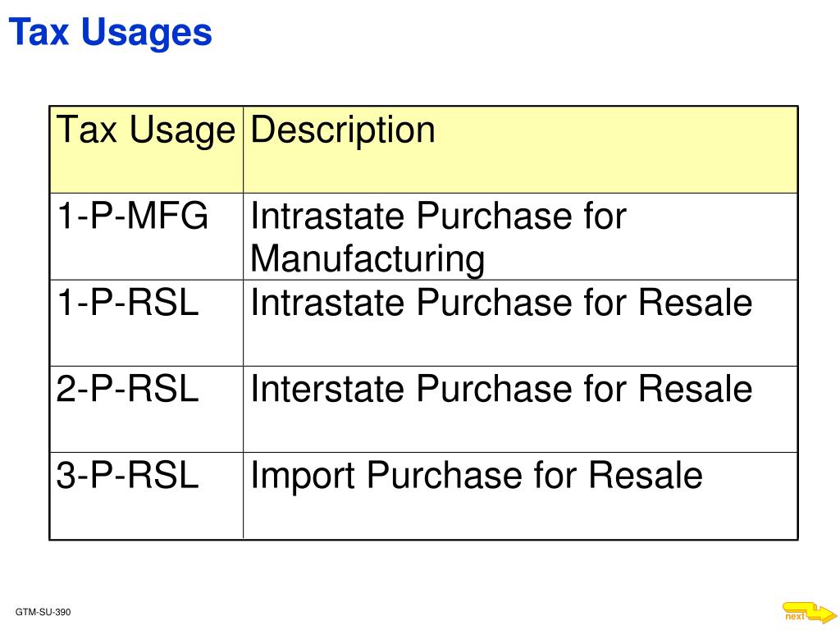Viewport: 840px width, 630px height.
Task: Select the 'Tax Usages' slide title
Action: point(111,33)
